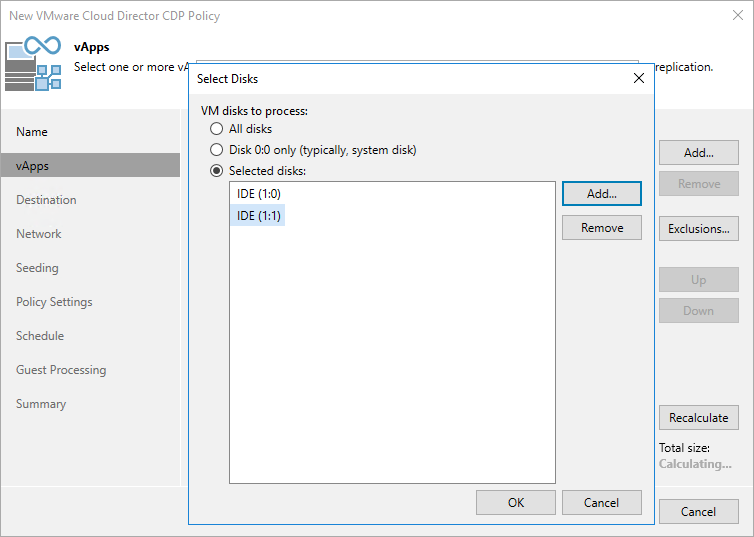754x537 pixels.
Task: Click Add in the CDP Policy wizard
Action: click(x=699, y=152)
